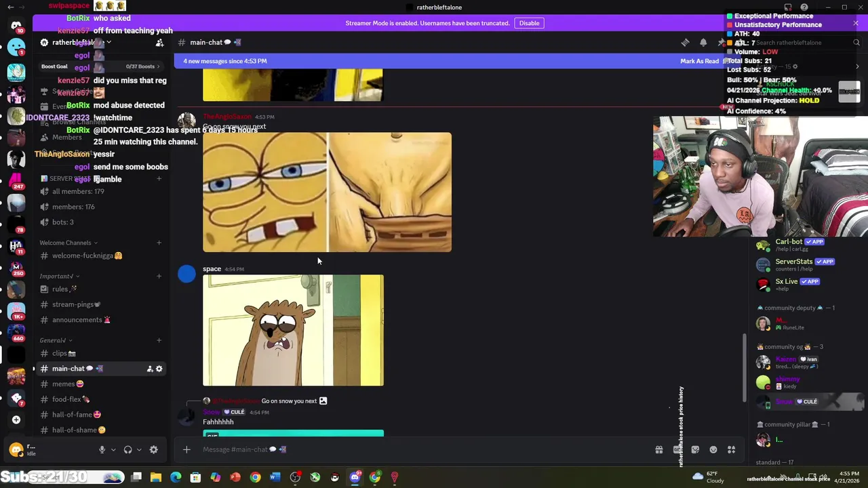Toggle microphone mute in user panel
The height and width of the screenshot is (488, 868).
click(x=102, y=449)
